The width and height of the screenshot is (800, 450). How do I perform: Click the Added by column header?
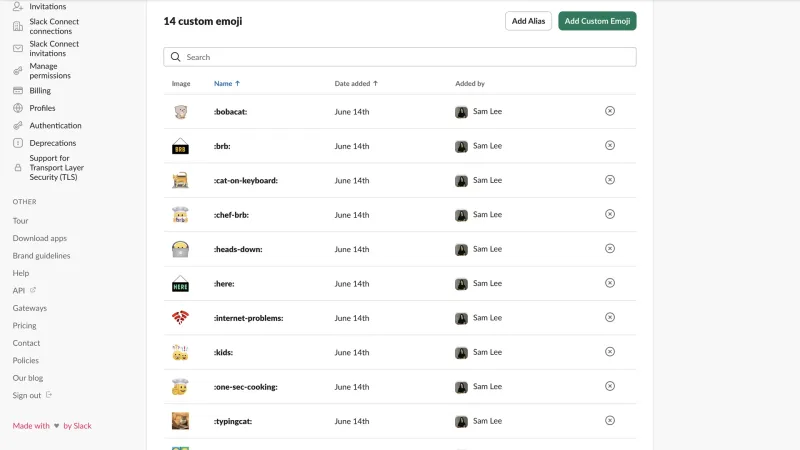pyautogui.click(x=470, y=83)
